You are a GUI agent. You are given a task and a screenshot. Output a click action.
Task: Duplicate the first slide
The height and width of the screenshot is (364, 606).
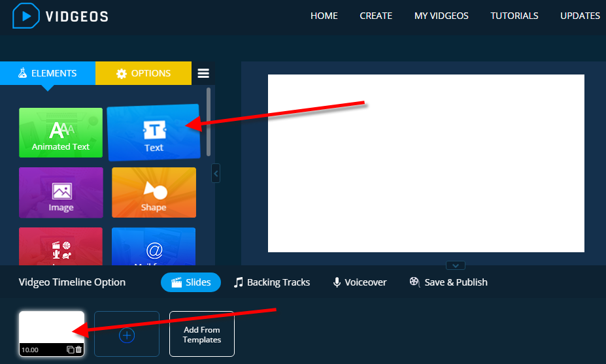pyautogui.click(x=71, y=350)
